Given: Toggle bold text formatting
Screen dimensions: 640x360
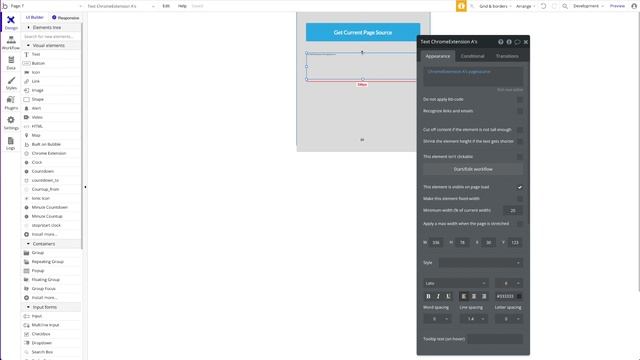Looking at the screenshot, I should pos(428,296).
